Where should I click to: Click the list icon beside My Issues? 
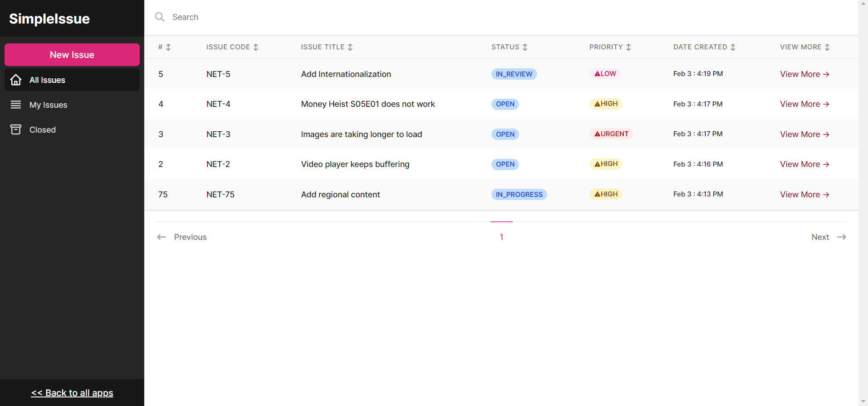[16, 105]
